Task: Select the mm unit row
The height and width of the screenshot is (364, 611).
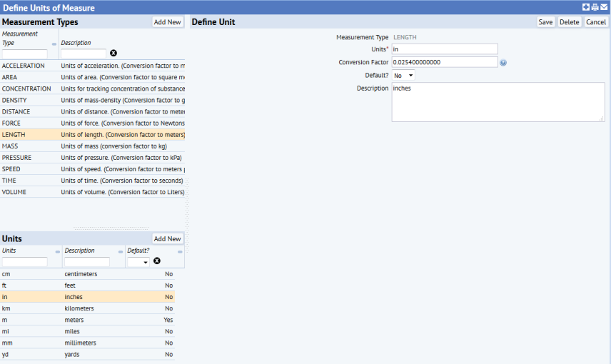Action: tap(87, 343)
